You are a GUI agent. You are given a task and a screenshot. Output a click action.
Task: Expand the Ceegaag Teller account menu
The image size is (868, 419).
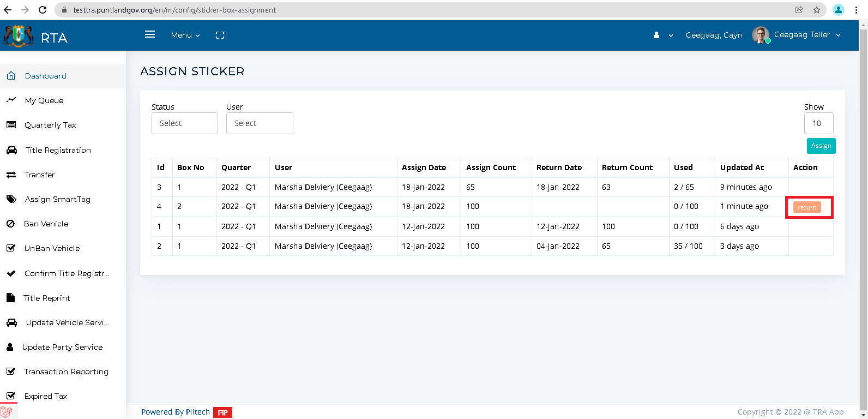807,34
